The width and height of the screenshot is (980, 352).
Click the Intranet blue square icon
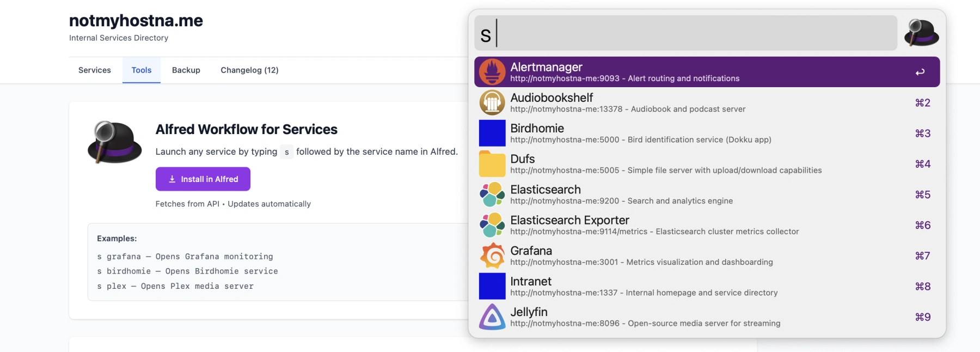tap(492, 287)
